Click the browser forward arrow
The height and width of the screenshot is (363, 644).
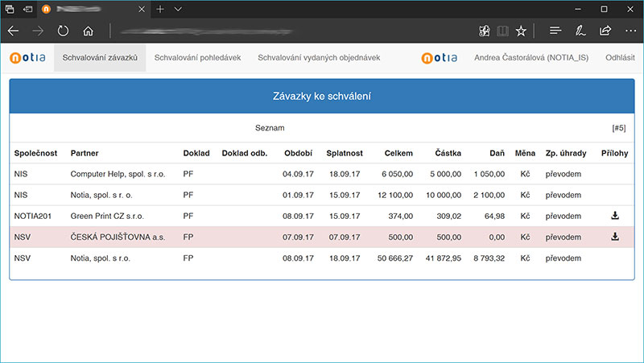pyautogui.click(x=38, y=31)
